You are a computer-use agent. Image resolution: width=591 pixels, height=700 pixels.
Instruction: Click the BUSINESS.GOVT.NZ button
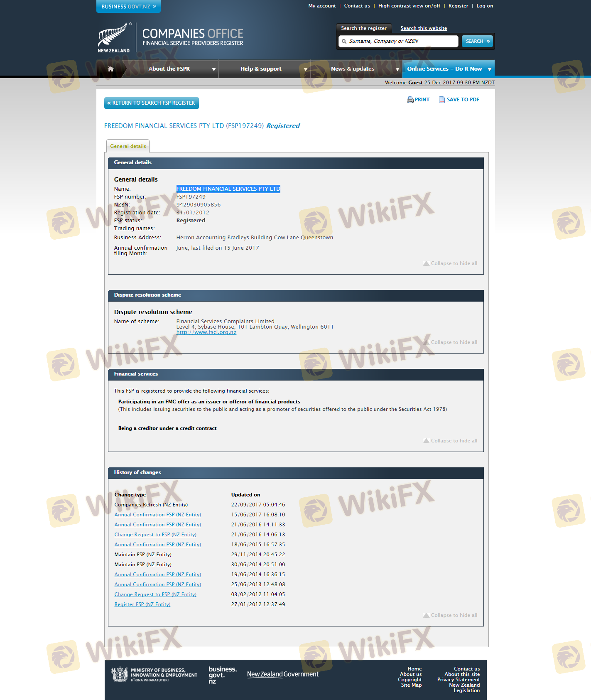coord(128,6)
